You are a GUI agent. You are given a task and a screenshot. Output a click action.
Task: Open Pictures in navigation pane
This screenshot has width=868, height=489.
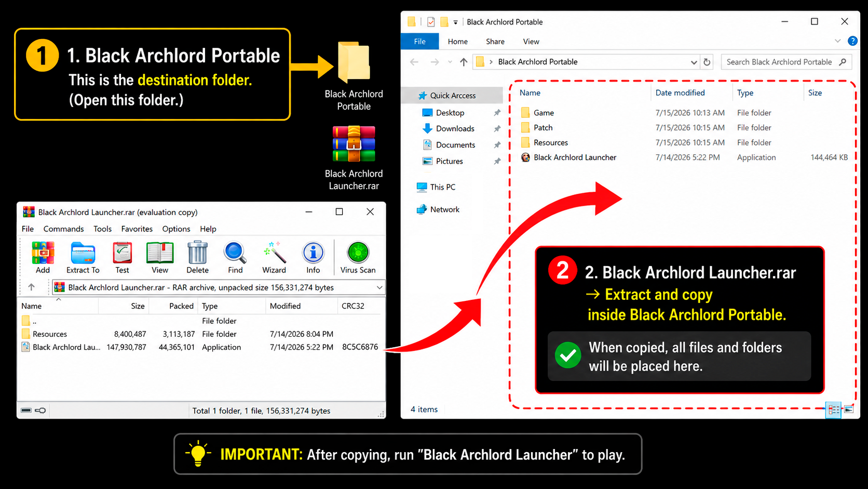pos(449,161)
